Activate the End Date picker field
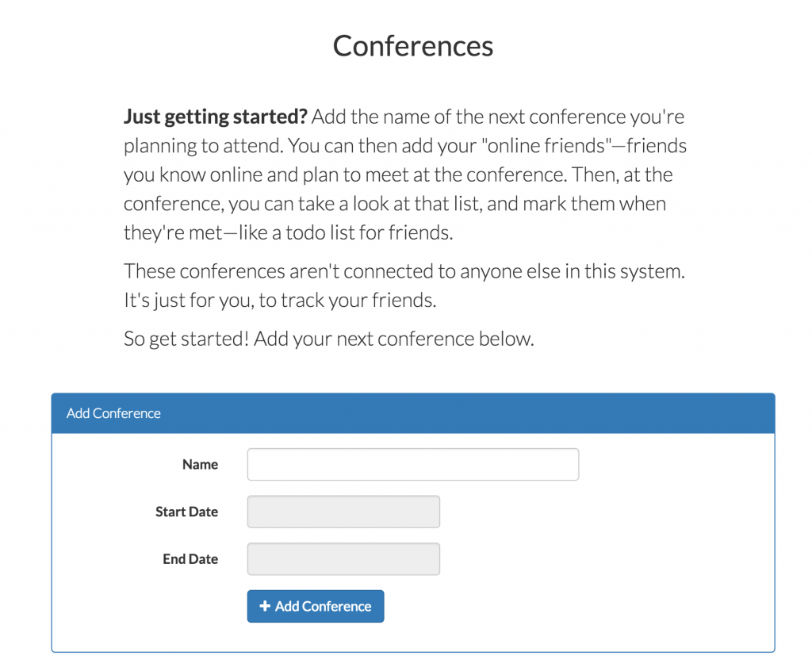 343,558
